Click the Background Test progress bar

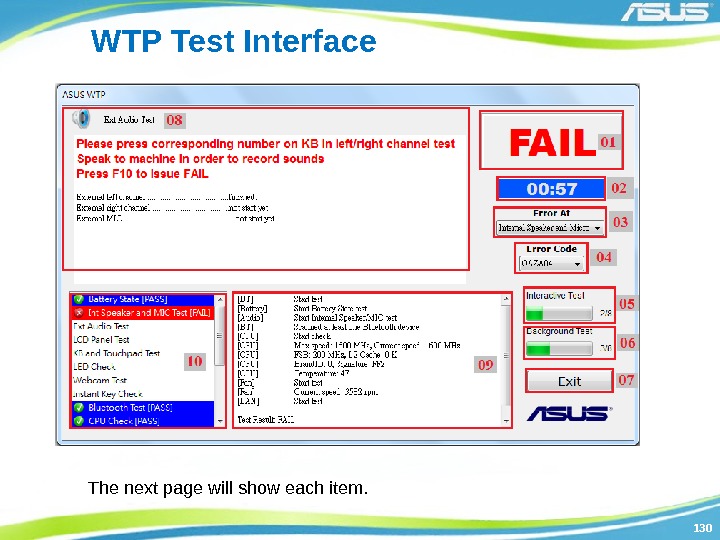coord(559,349)
